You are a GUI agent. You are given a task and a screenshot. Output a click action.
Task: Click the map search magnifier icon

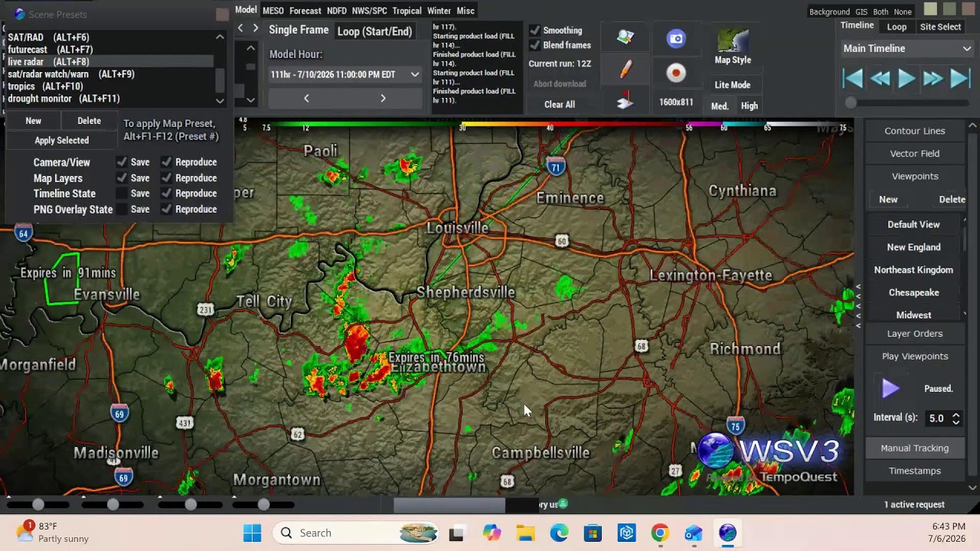[x=626, y=37]
